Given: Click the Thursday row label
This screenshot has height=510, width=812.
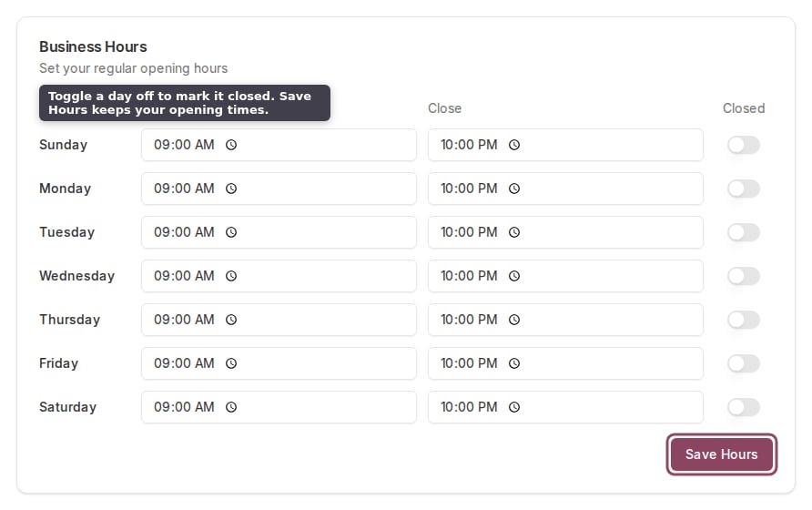Looking at the screenshot, I should pos(70,320).
